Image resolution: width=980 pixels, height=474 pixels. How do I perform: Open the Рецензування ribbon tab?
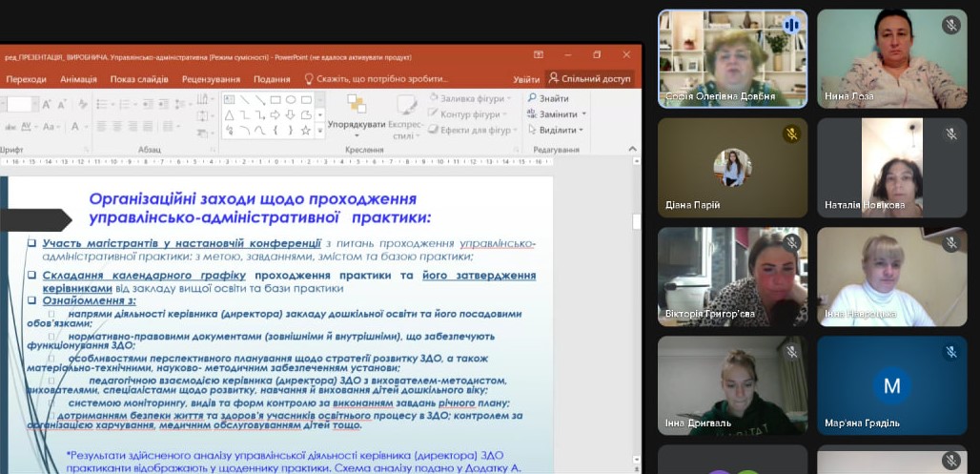click(x=212, y=79)
